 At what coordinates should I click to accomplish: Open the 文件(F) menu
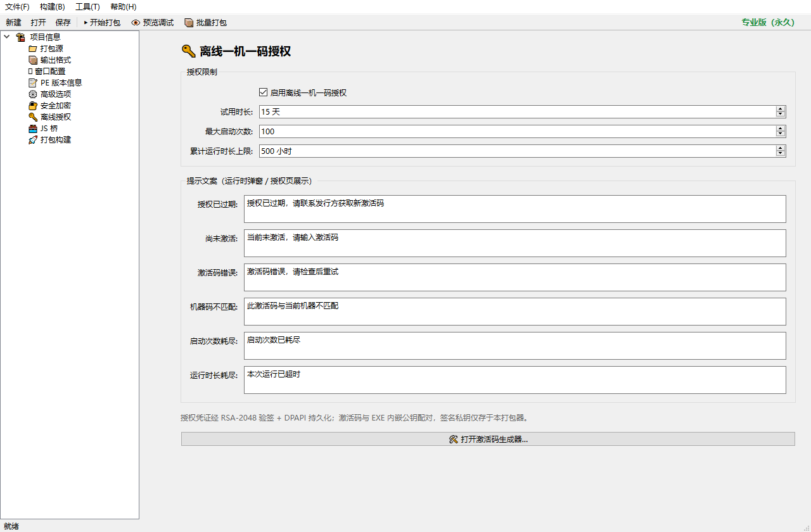[18, 7]
